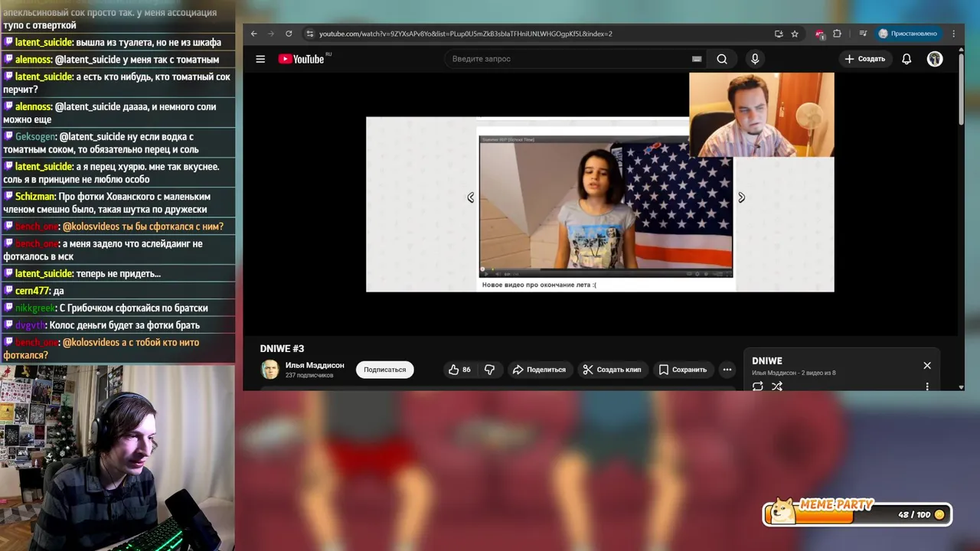Click the DNIWE playlist title
980x551 pixels.
767,360
